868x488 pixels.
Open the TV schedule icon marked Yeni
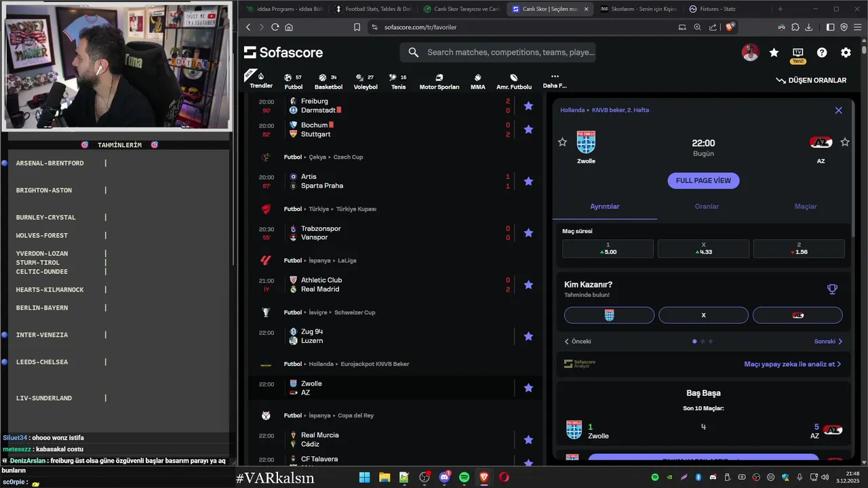pyautogui.click(x=797, y=53)
